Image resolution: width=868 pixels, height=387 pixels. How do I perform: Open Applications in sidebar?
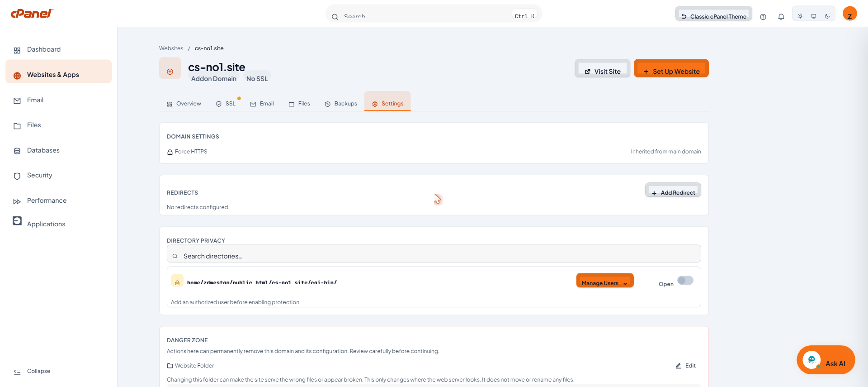[58, 223]
